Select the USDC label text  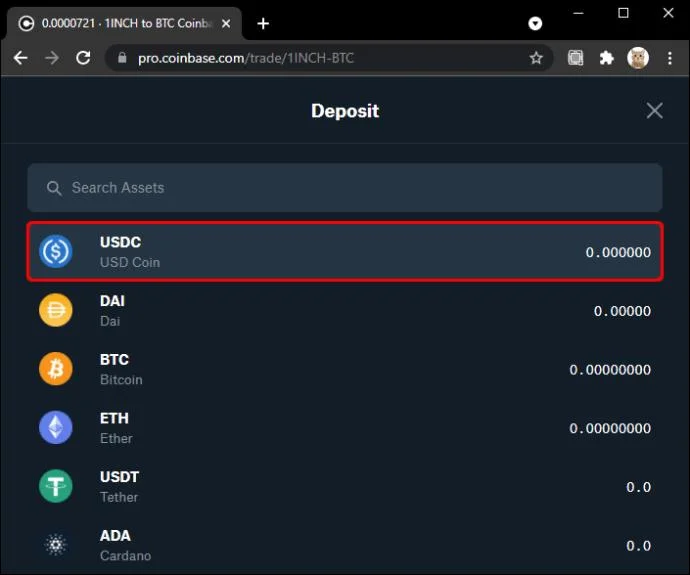(x=121, y=242)
